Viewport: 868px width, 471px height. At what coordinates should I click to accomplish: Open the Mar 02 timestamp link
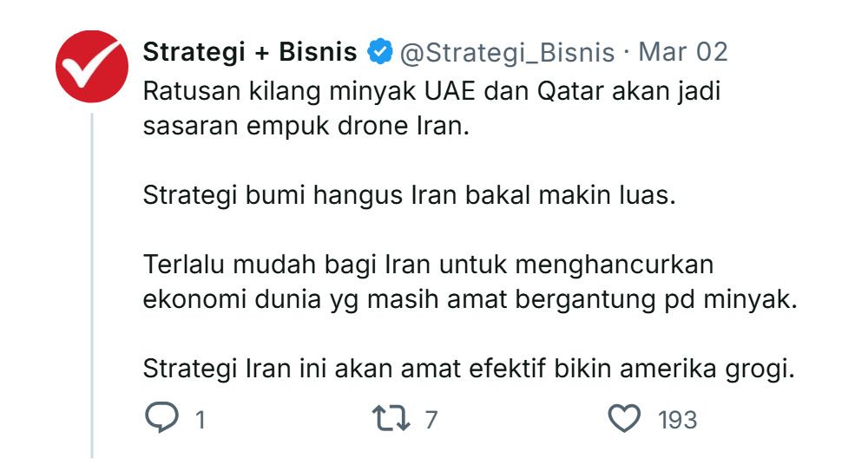coord(683,52)
